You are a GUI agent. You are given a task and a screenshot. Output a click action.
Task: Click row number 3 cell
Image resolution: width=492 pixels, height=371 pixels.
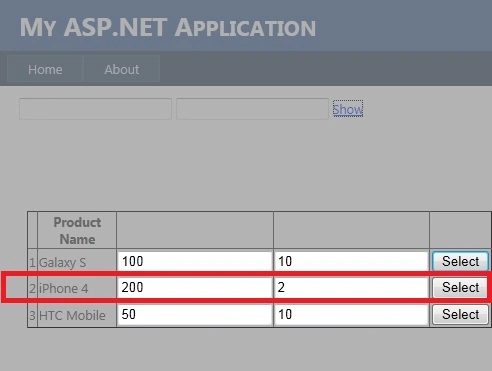pyautogui.click(x=32, y=315)
